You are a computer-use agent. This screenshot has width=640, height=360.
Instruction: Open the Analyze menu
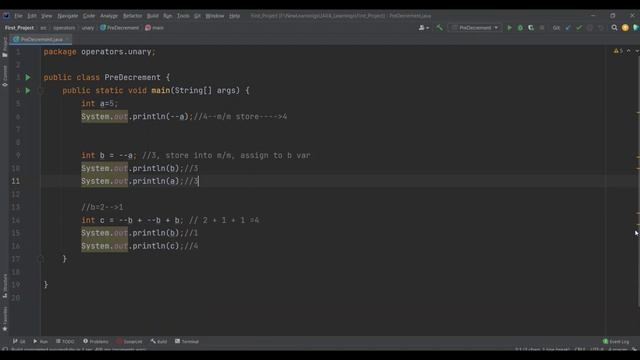coord(109,16)
